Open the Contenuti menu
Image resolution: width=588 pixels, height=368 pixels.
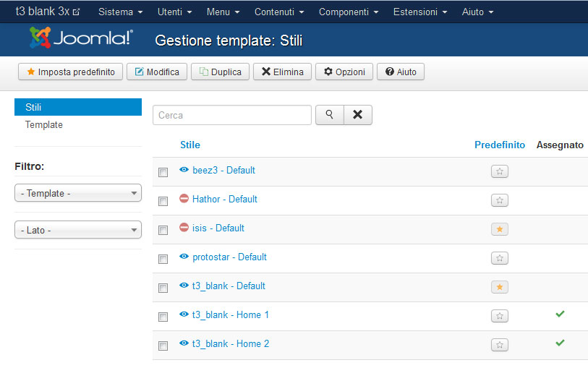(x=279, y=12)
